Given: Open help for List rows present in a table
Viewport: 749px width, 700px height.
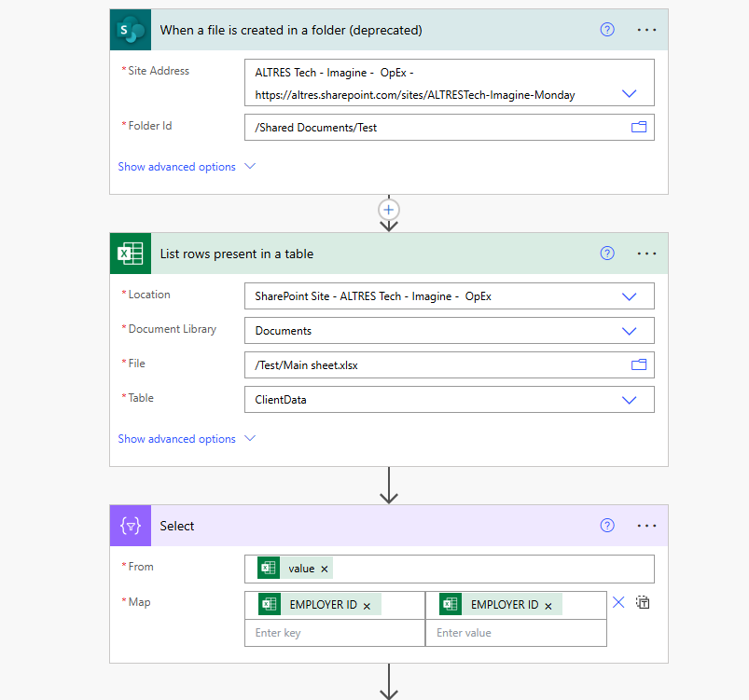Looking at the screenshot, I should (x=607, y=254).
